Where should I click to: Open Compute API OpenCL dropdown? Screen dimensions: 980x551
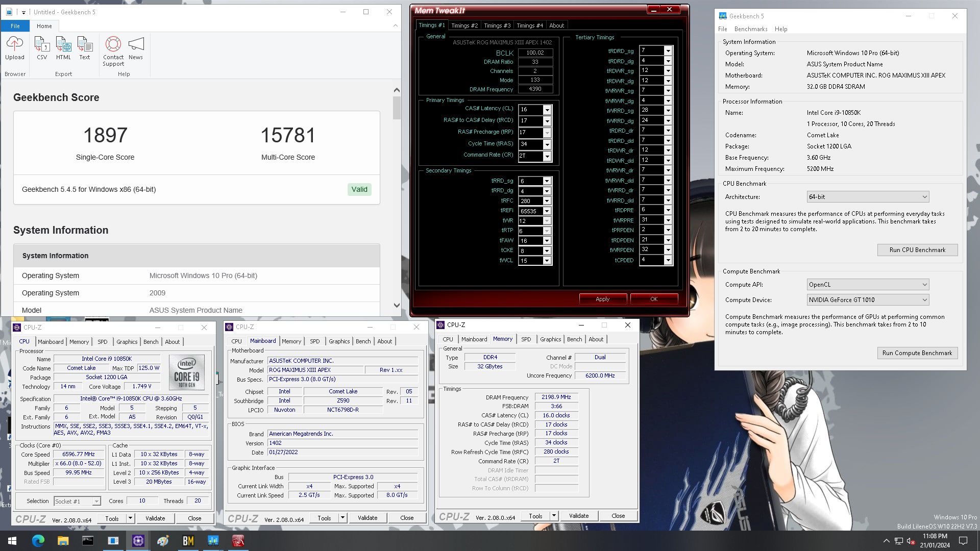(x=868, y=285)
